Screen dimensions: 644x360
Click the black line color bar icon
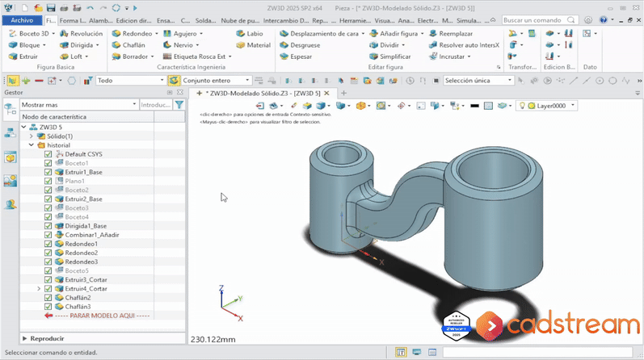[x=474, y=106]
